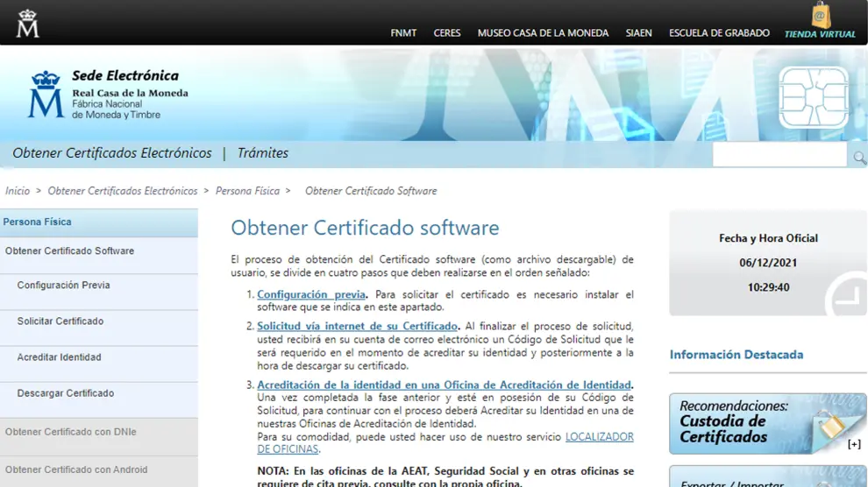Click the chip card graphic in banner
Image resolution: width=868 pixels, height=487 pixels.
click(813, 97)
